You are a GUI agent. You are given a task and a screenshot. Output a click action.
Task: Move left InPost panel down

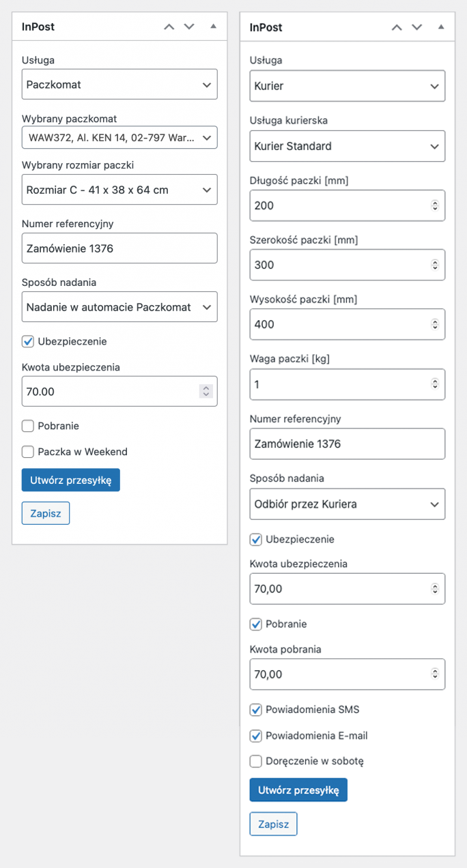[x=189, y=27]
